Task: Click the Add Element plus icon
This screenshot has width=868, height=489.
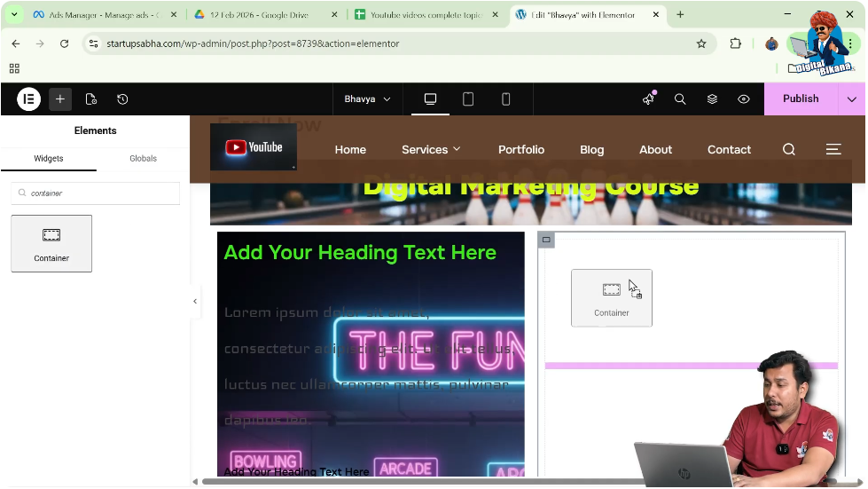Action: click(x=60, y=99)
